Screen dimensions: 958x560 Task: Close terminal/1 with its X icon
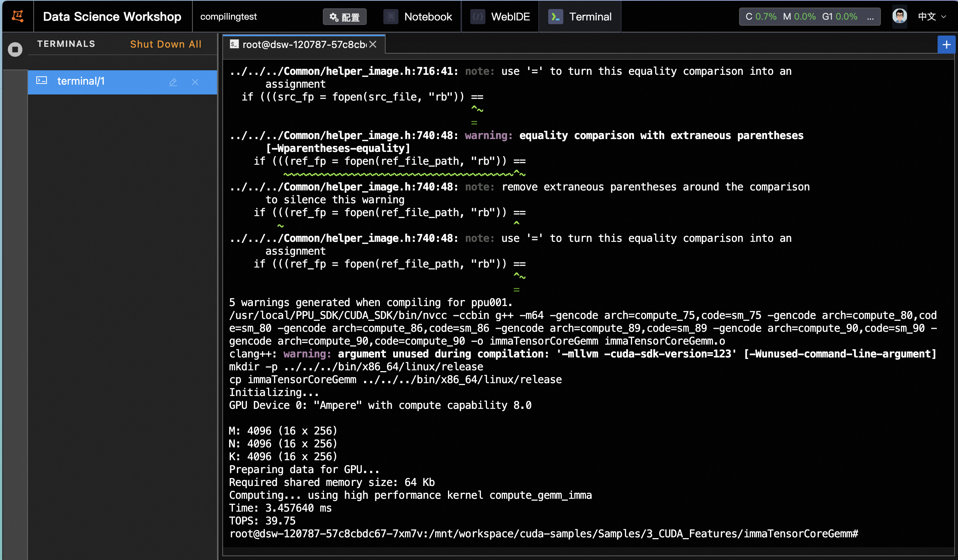[x=195, y=82]
